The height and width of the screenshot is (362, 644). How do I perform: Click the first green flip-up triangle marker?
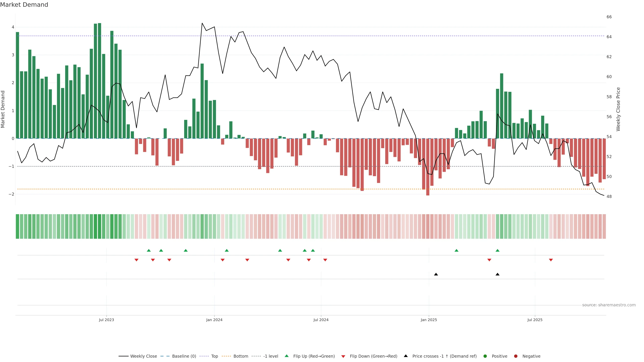tap(149, 250)
